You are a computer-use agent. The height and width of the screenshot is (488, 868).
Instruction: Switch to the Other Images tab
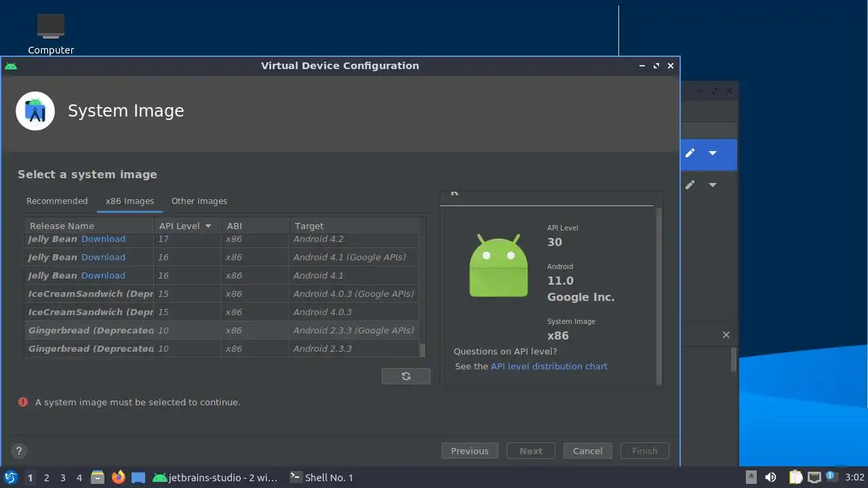point(199,201)
